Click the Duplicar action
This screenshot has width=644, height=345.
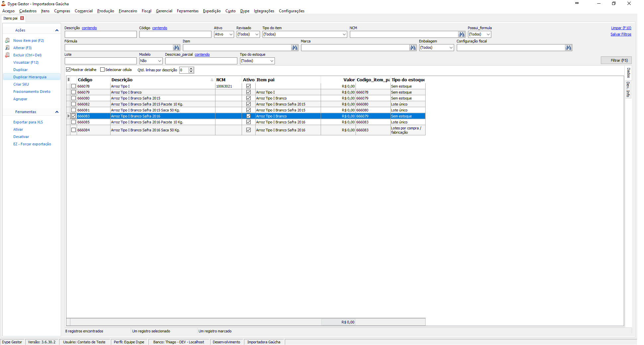(x=20, y=70)
